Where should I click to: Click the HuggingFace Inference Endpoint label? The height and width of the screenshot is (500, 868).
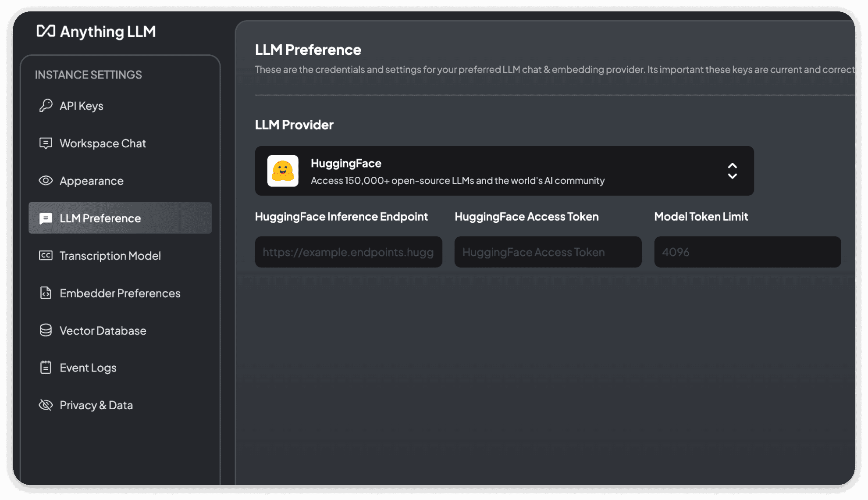342,217
